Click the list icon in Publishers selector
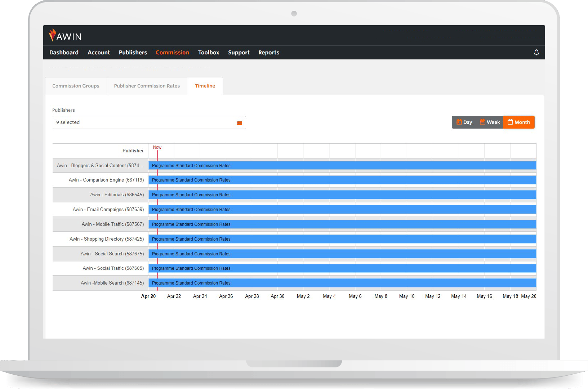Viewport: 588px width, 389px height. pos(239,123)
